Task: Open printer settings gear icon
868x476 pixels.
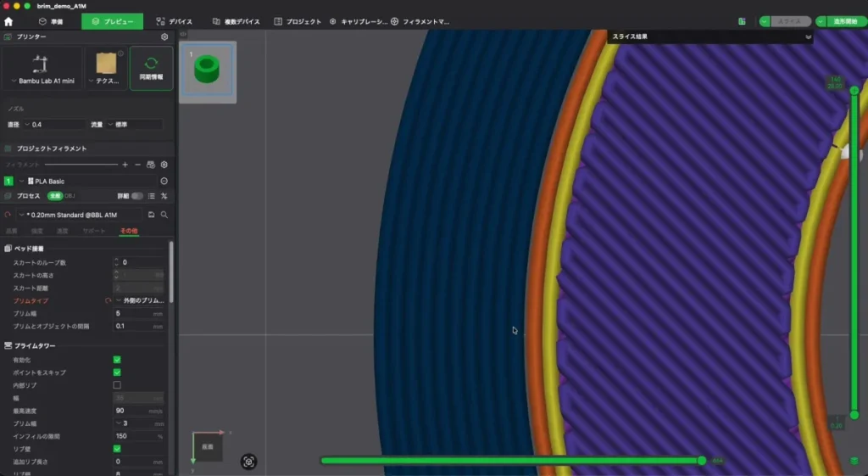Action: tap(164, 36)
